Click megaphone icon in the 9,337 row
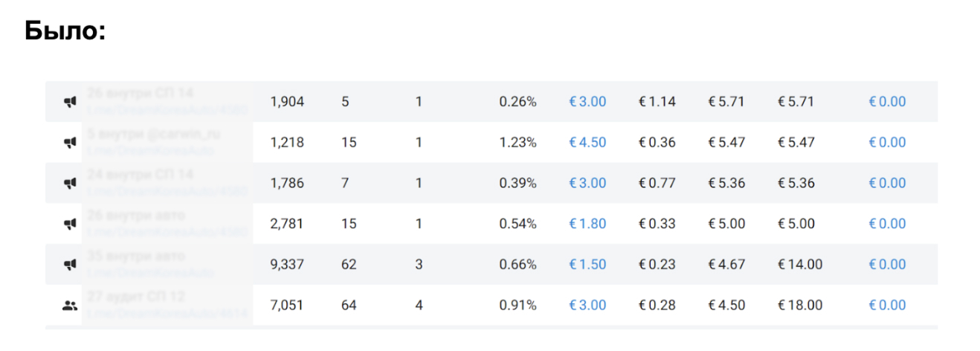This screenshot has height=351, width=980. 70,265
